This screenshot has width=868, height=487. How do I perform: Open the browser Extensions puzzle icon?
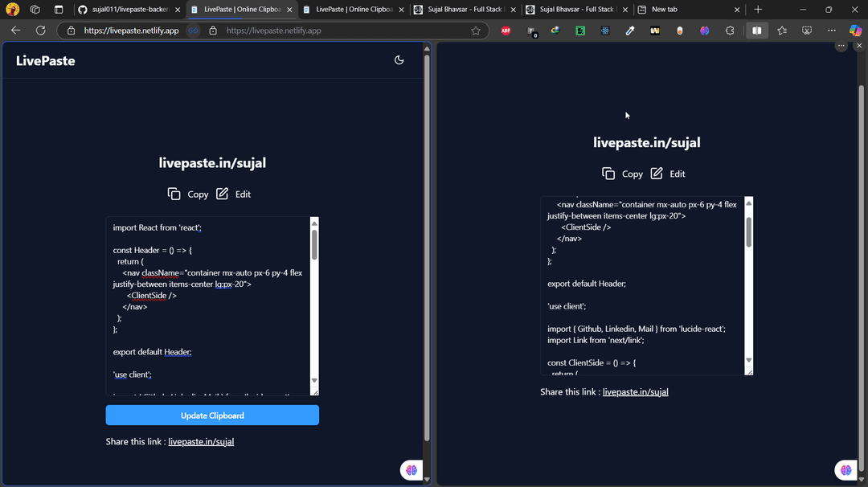click(730, 31)
